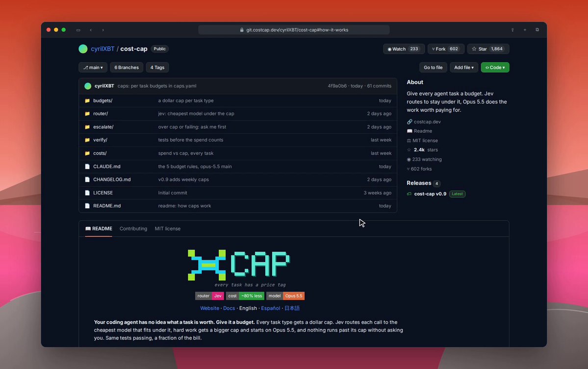Fork the repository with the Fork button
This screenshot has width=588, height=369.
point(446,49)
